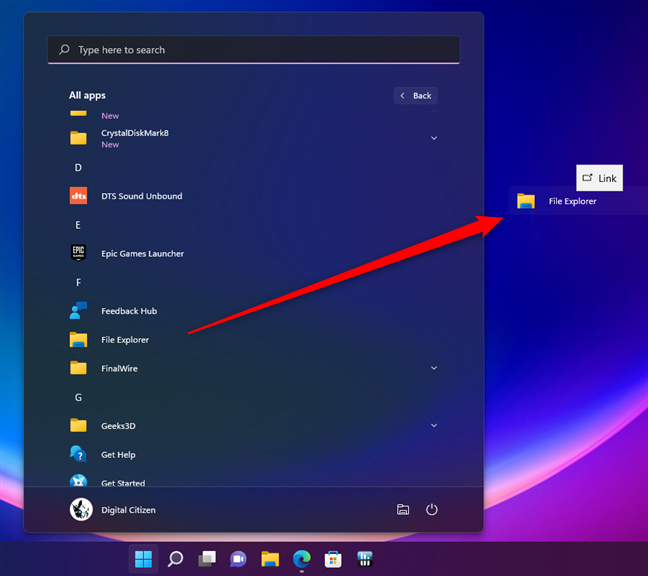Viewport: 648px width, 576px height.
Task: Open Feedback Hub by its label
Action: click(x=129, y=311)
